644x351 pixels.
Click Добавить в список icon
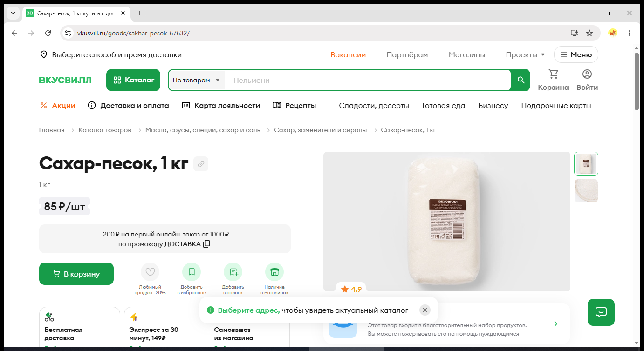coord(233,272)
